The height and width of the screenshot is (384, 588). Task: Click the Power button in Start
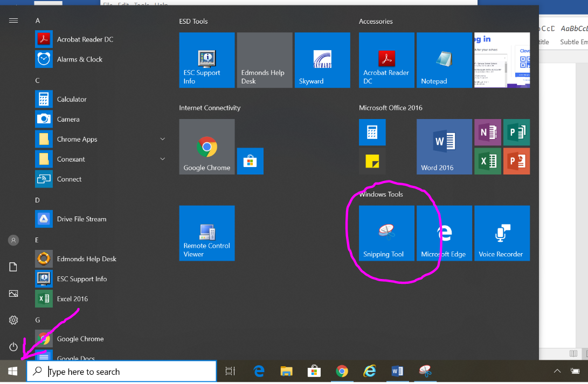pos(13,346)
